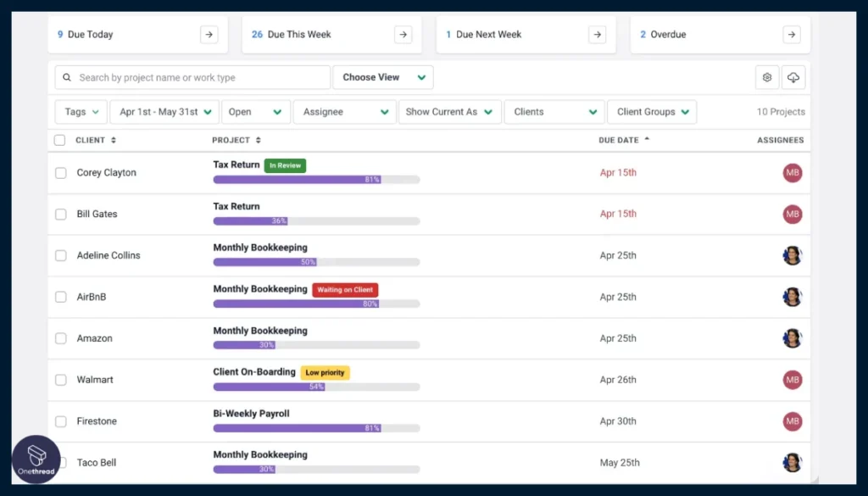Image resolution: width=868 pixels, height=496 pixels.
Task: Check the Walmart row checkbox
Action: pos(61,380)
